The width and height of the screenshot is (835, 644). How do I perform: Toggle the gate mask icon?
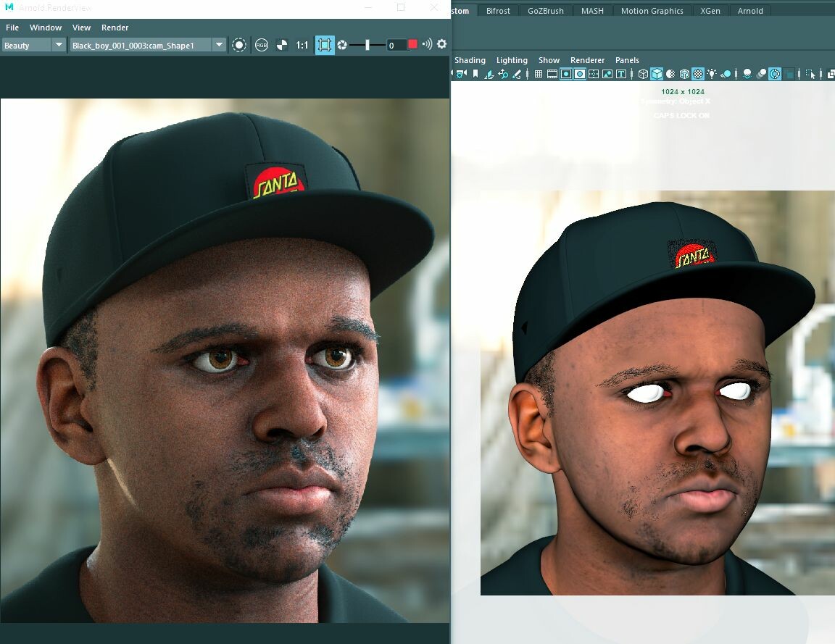click(579, 74)
